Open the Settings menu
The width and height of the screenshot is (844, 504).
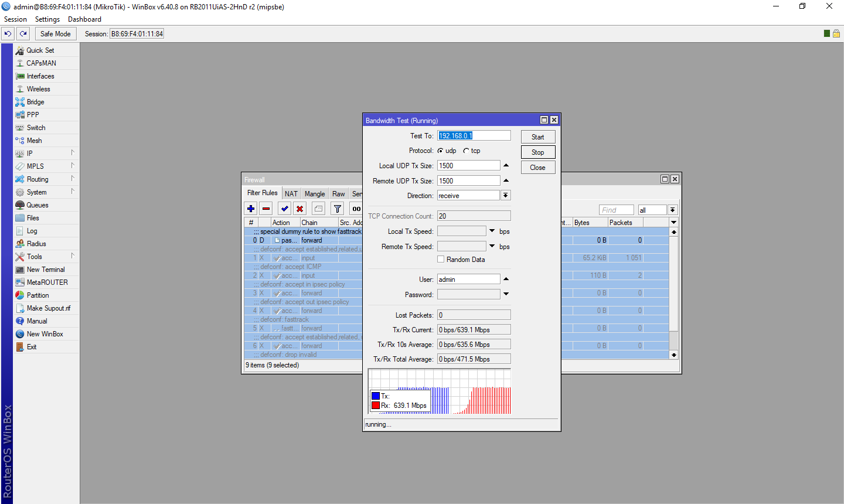47,19
